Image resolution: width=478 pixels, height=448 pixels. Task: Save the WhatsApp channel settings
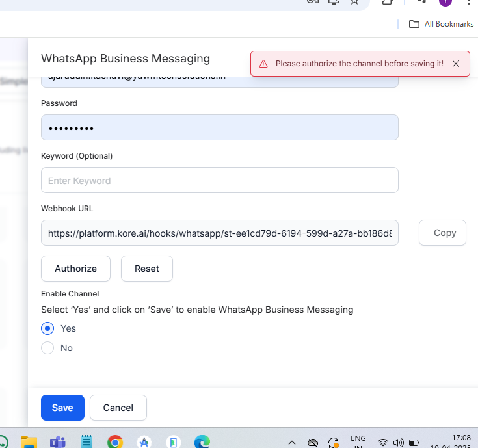tap(62, 408)
